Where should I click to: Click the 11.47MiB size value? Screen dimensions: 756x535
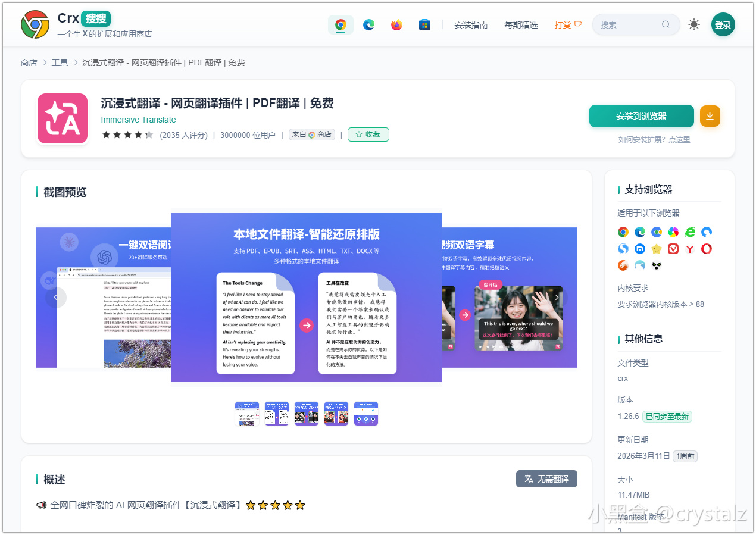tap(634, 495)
